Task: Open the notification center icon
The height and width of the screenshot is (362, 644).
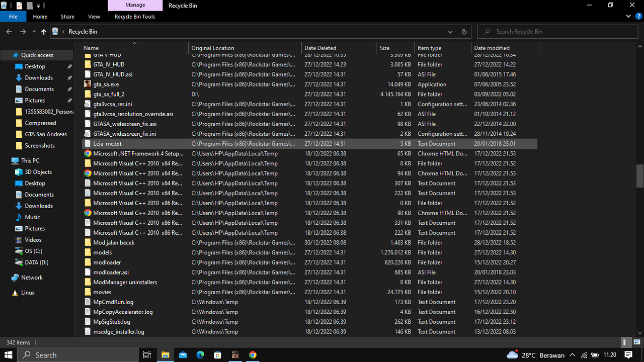Action: tap(628, 355)
